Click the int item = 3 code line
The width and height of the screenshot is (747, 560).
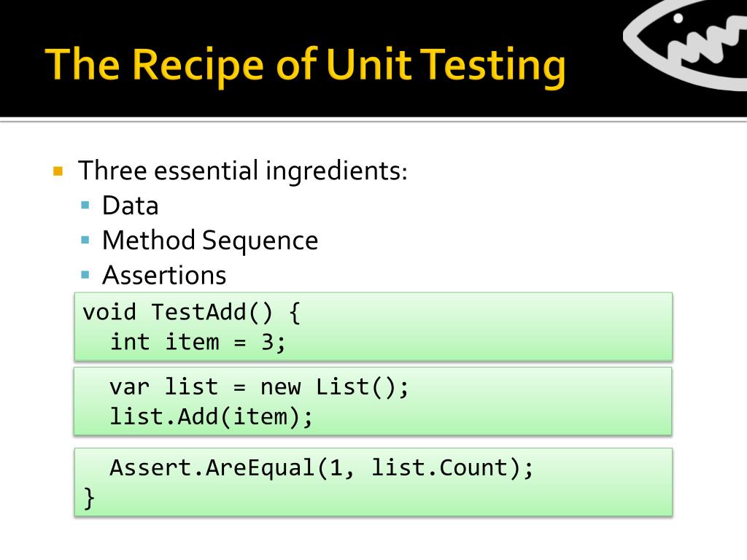pyautogui.click(x=198, y=342)
